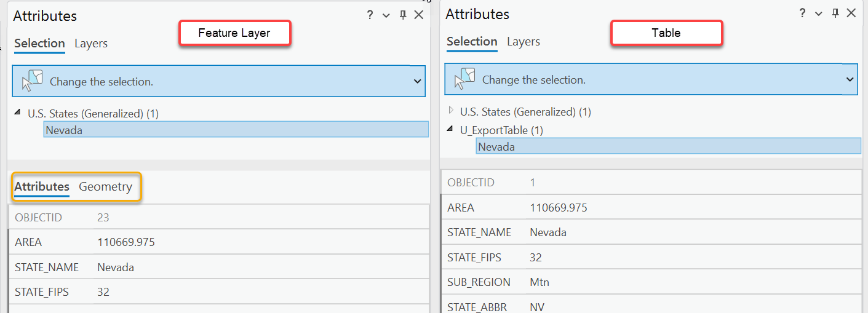The width and height of the screenshot is (868, 313).
Task: Click the SUB_REGION value Mtn
Action: tap(540, 282)
